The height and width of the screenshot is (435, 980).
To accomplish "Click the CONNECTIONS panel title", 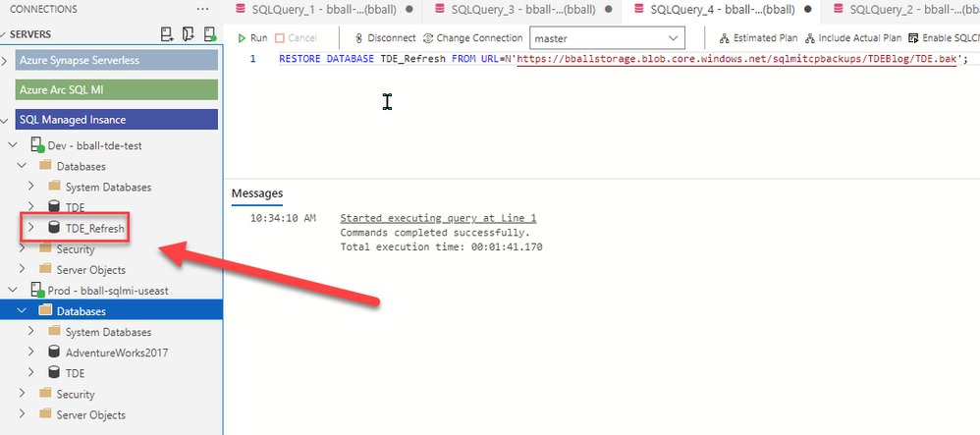I will 44,10.
